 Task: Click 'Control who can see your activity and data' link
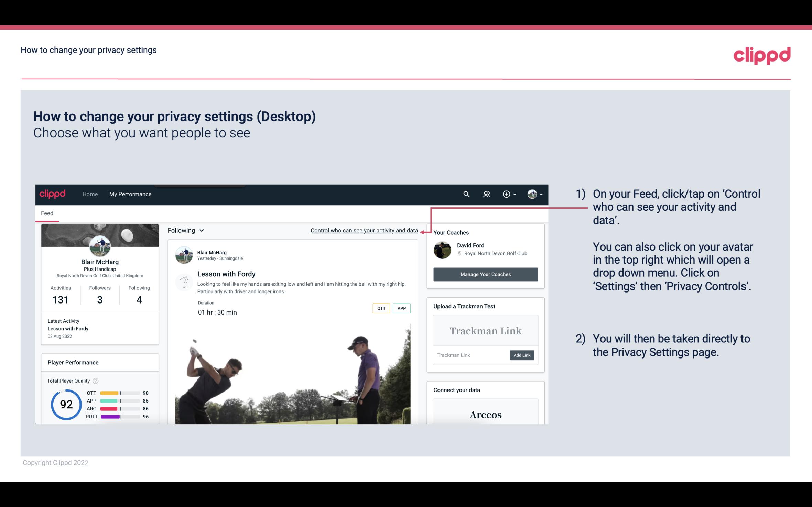(x=364, y=230)
